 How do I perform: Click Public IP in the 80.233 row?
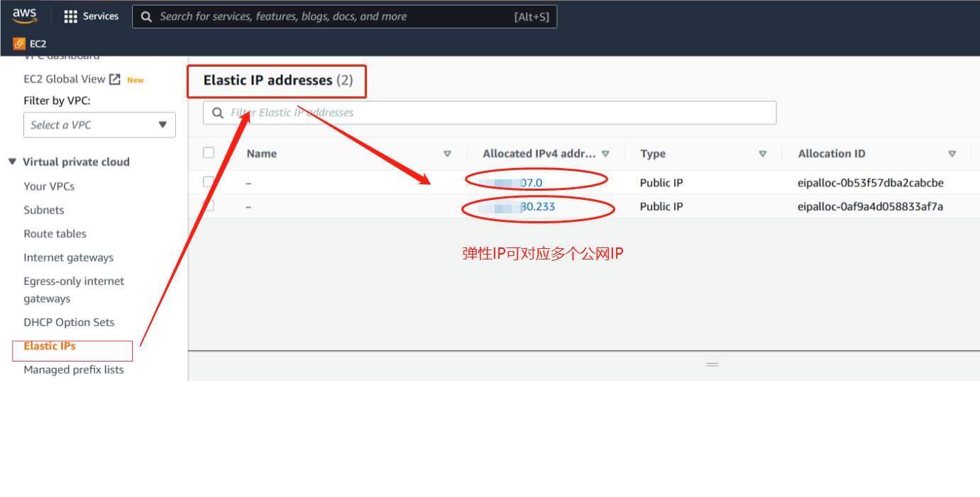[x=661, y=206]
